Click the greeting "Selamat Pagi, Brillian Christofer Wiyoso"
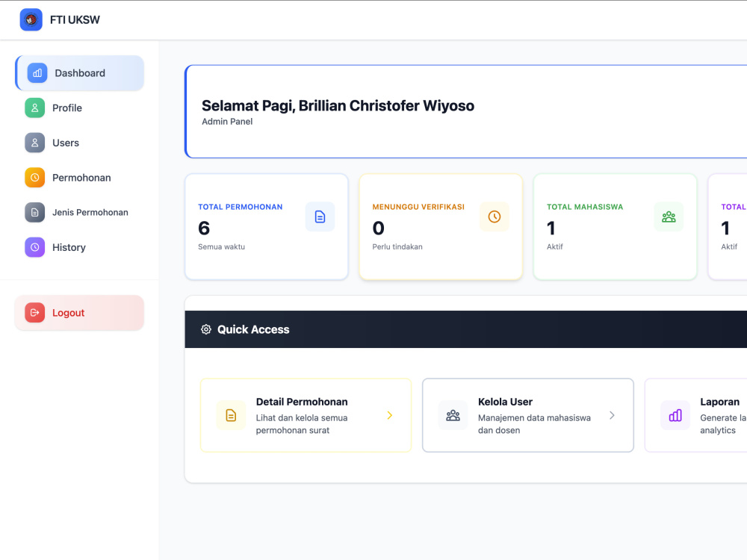 (x=338, y=106)
